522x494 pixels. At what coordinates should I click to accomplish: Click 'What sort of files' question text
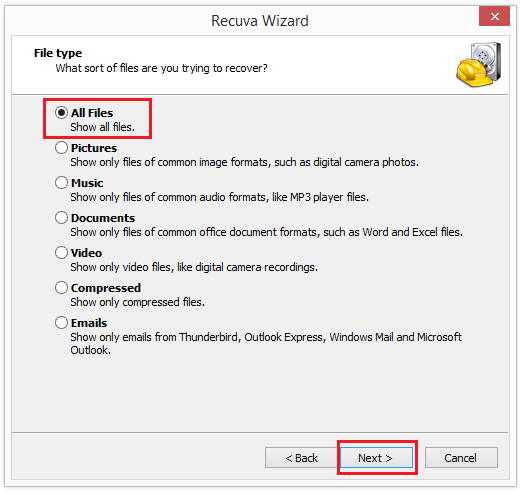(x=161, y=68)
